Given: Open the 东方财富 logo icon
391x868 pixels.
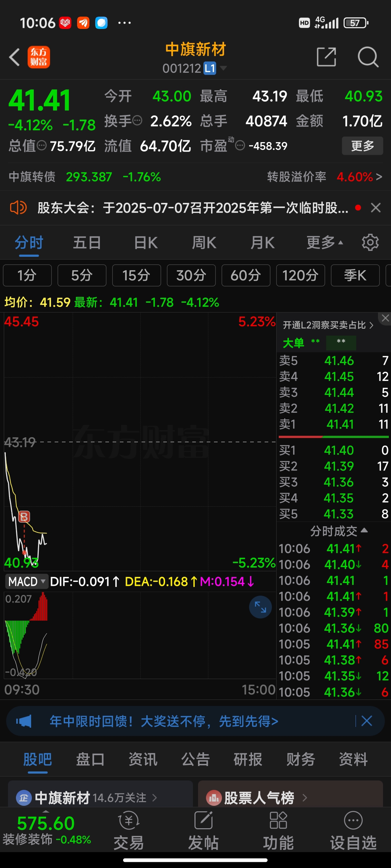Looking at the screenshot, I should tap(39, 57).
